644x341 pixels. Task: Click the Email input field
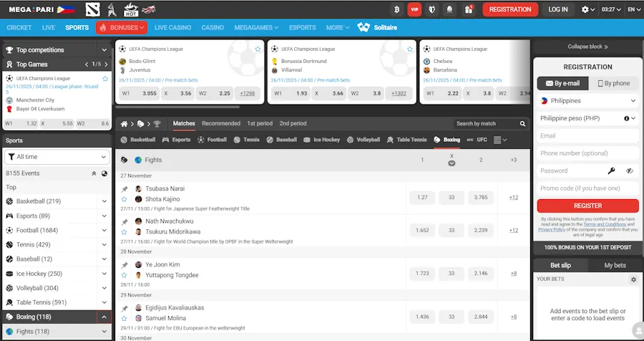(587, 135)
